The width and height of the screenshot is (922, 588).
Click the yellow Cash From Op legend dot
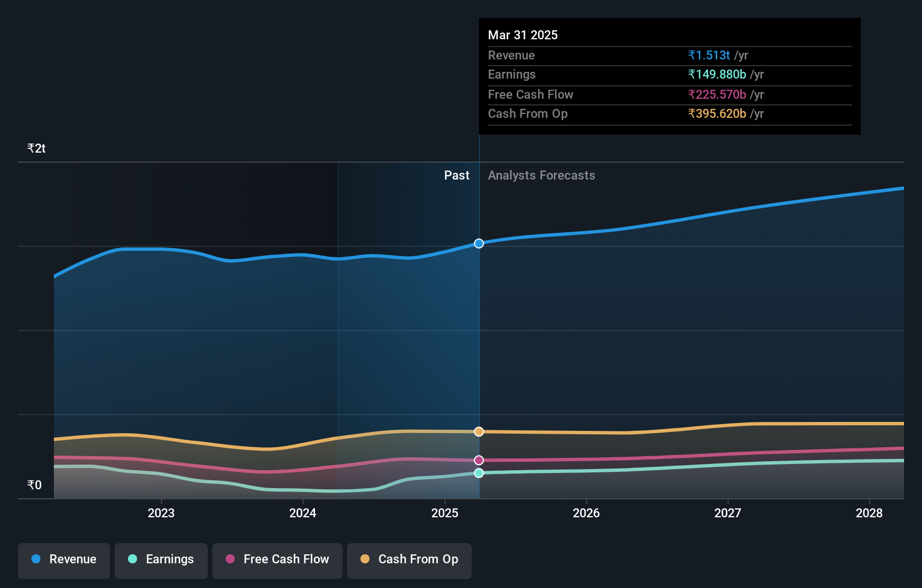(365, 559)
